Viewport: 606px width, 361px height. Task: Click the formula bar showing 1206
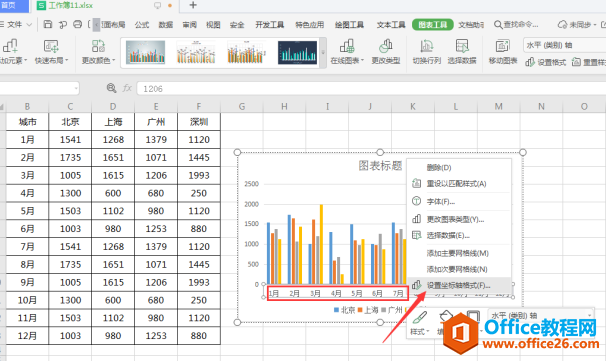point(371,89)
